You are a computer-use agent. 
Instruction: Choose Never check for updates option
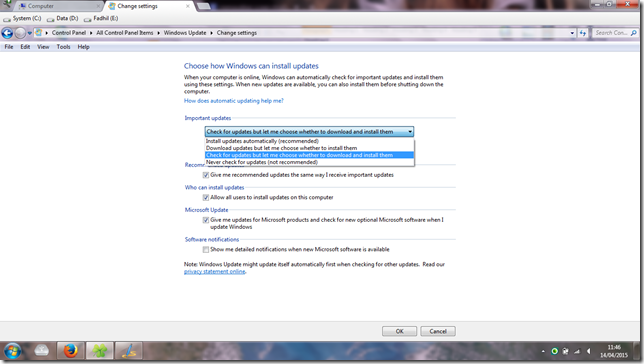tap(309, 162)
